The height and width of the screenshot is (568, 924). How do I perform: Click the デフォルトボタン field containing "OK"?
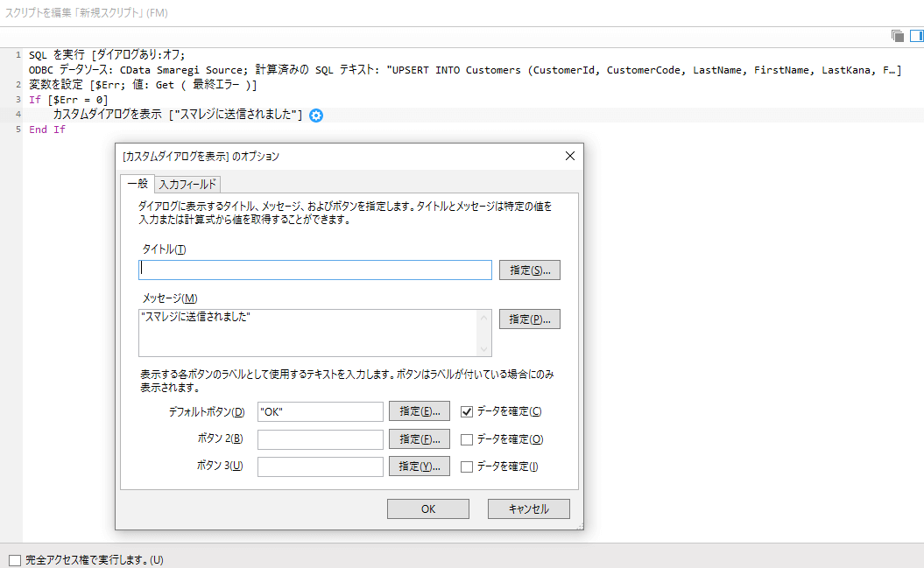click(320, 411)
